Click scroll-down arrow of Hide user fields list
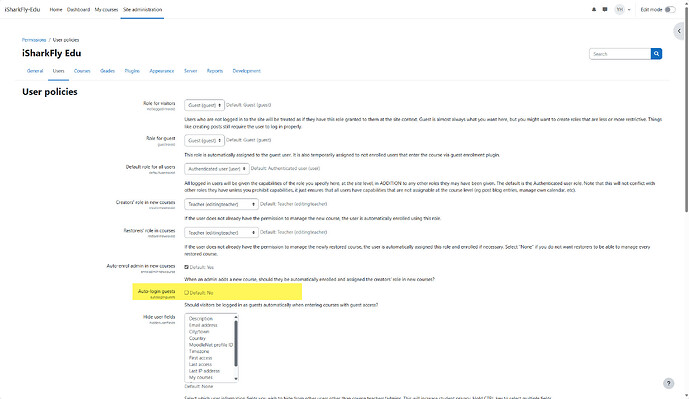This screenshot has height=399, width=689. [236, 379]
